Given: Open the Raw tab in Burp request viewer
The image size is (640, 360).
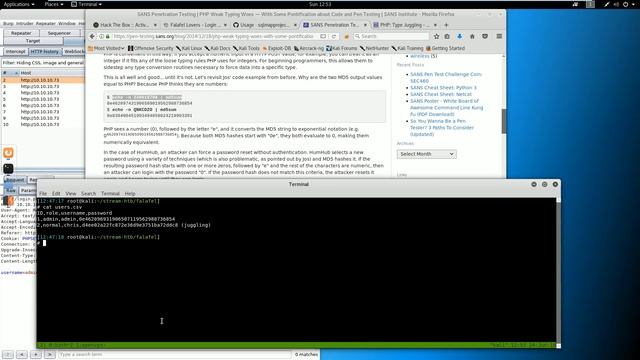Looking at the screenshot, I should pos(11,190).
